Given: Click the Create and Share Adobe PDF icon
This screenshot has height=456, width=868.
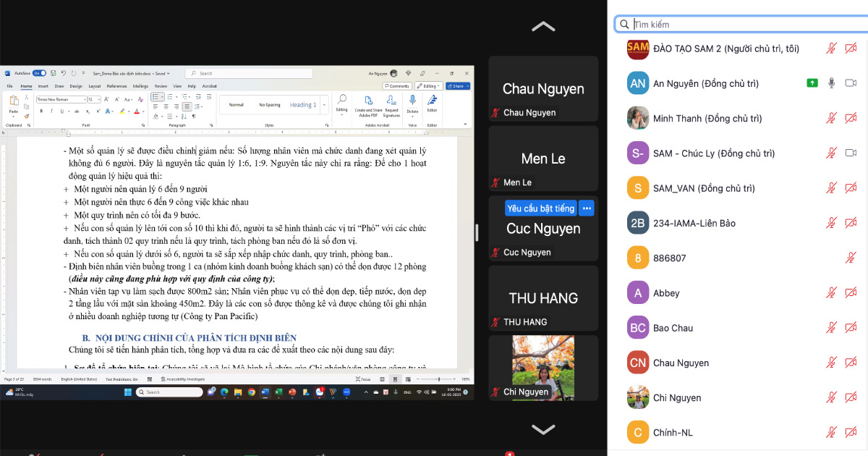Looking at the screenshot, I should (x=368, y=101).
